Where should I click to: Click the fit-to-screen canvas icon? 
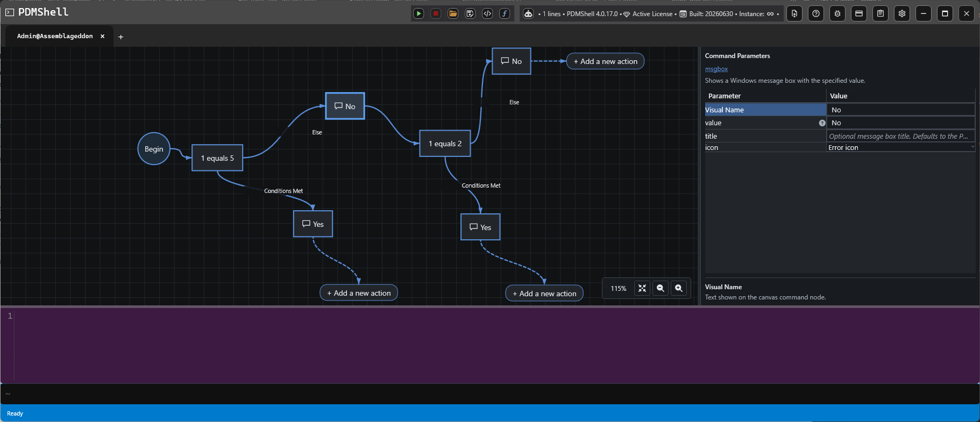click(642, 288)
